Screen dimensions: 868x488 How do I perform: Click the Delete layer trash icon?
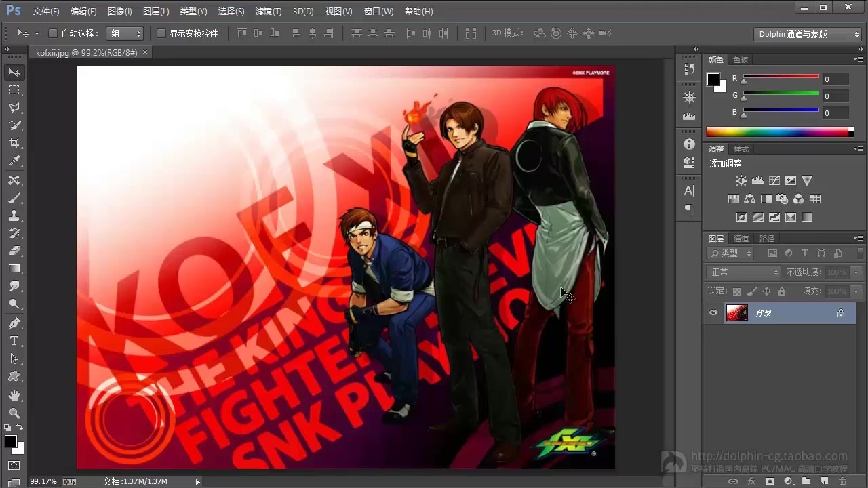[842, 481]
